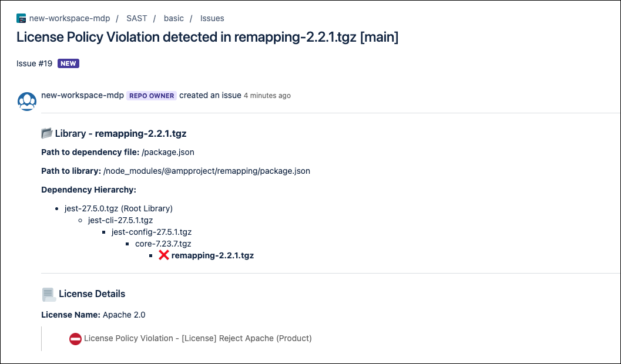Image resolution: width=621 pixels, height=364 pixels.
Task: Click the repo owner avatar icon
Action: 27,102
